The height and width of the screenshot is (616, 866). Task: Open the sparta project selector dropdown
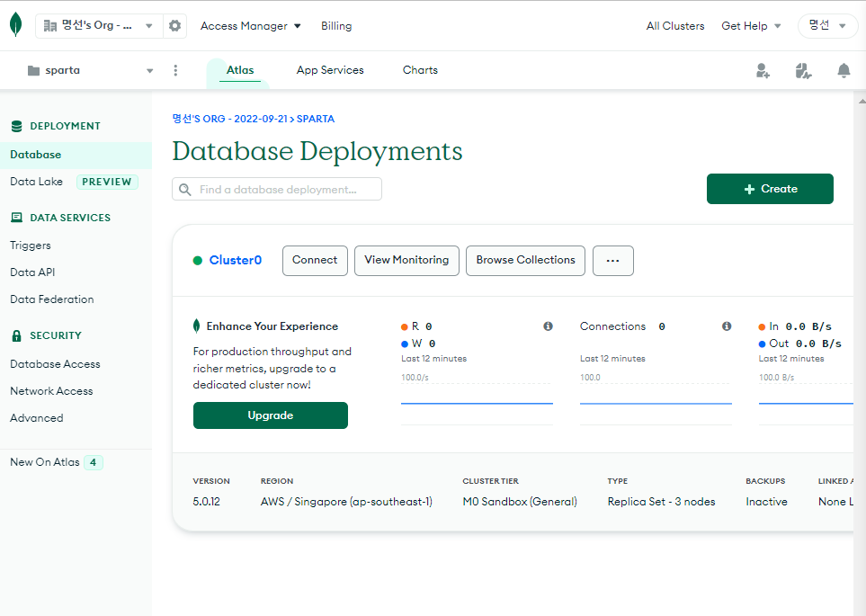(x=90, y=71)
